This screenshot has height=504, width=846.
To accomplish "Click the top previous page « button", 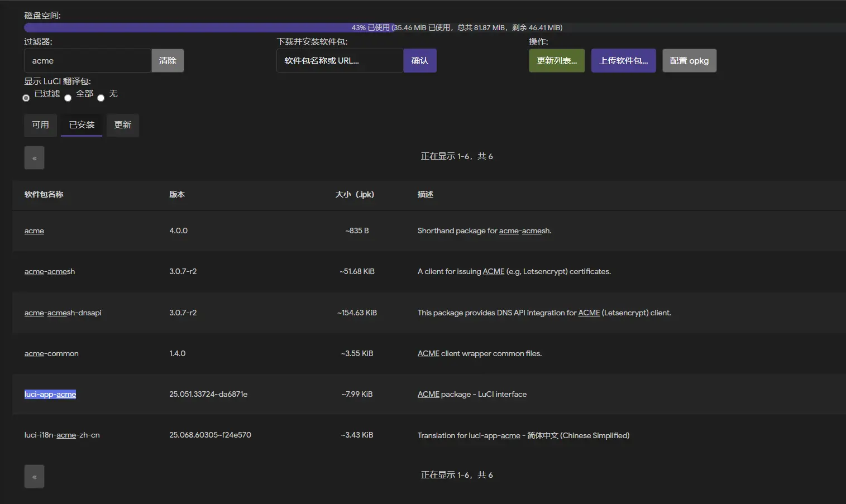I will pyautogui.click(x=34, y=158).
